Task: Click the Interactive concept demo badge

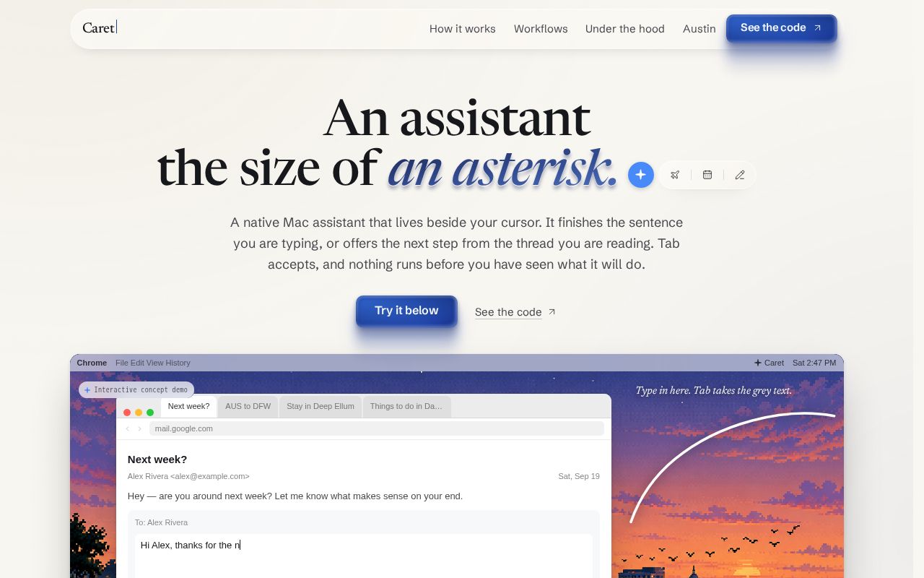Action: pyautogui.click(x=136, y=389)
